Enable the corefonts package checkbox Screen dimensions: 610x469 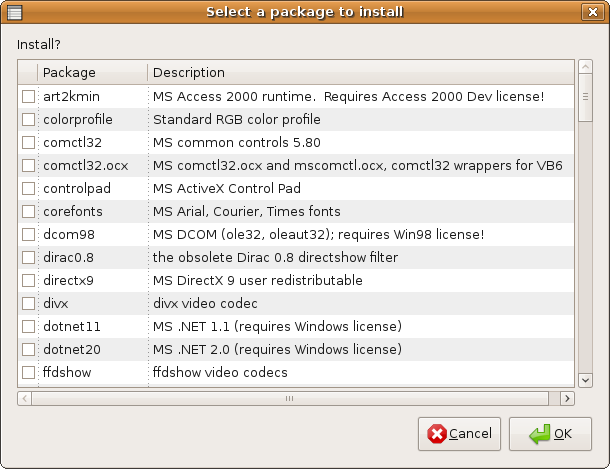tap(28, 212)
